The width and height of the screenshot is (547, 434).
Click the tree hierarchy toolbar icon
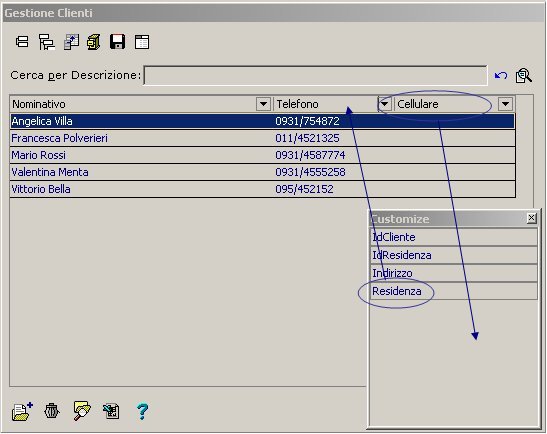[x=46, y=42]
